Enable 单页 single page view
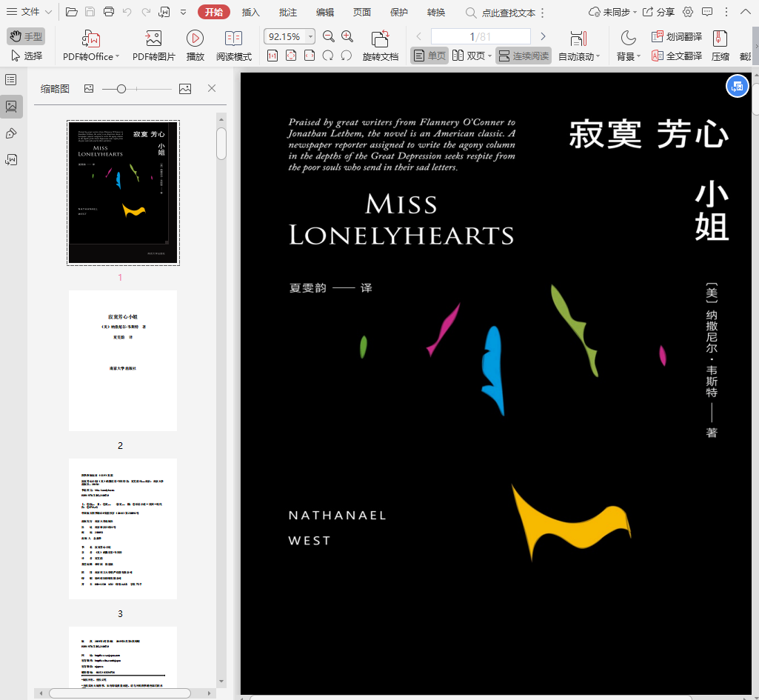The width and height of the screenshot is (759, 700). click(x=429, y=56)
